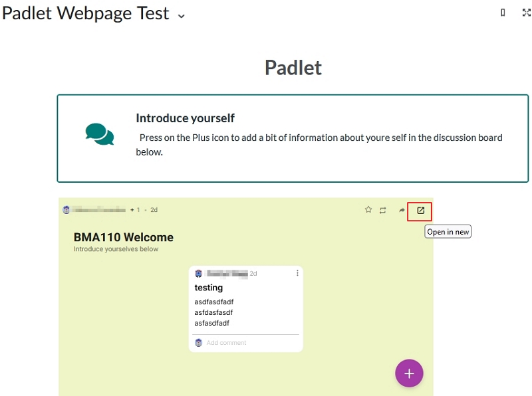This screenshot has width=532, height=396.
Task: Click the Introduce yourselves below subtitle
Action: pos(116,249)
